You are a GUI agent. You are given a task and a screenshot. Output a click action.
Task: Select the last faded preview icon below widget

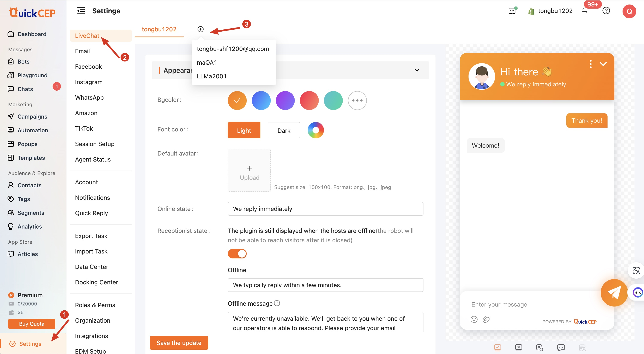(x=582, y=348)
